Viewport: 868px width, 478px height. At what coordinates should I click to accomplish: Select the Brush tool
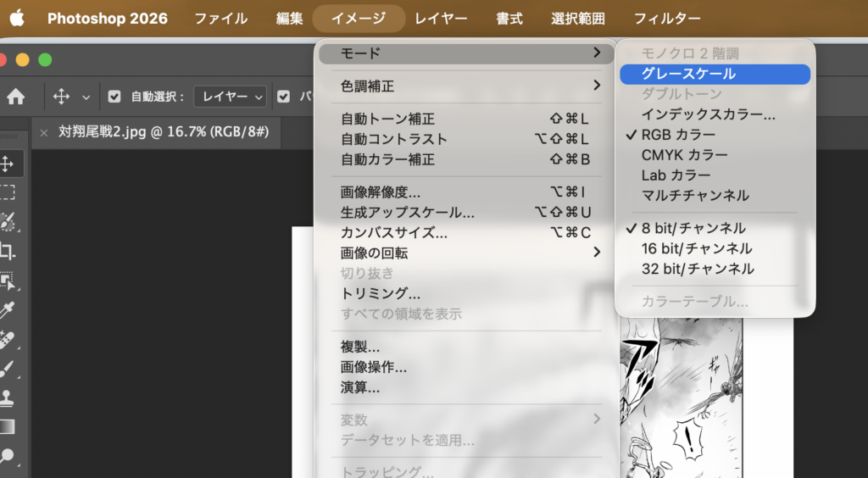pos(8,369)
